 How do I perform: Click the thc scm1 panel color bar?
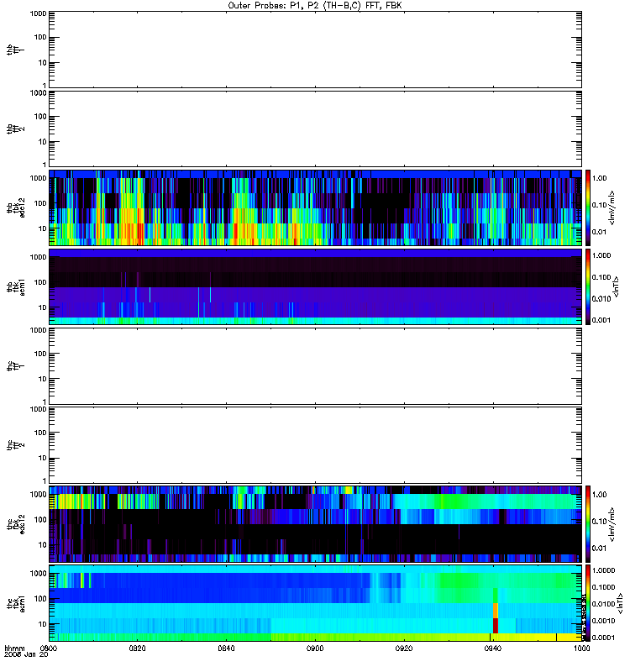(x=588, y=603)
